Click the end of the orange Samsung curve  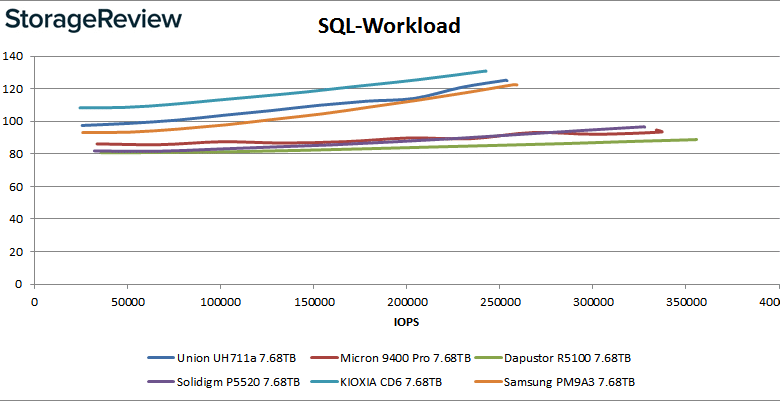pos(516,85)
